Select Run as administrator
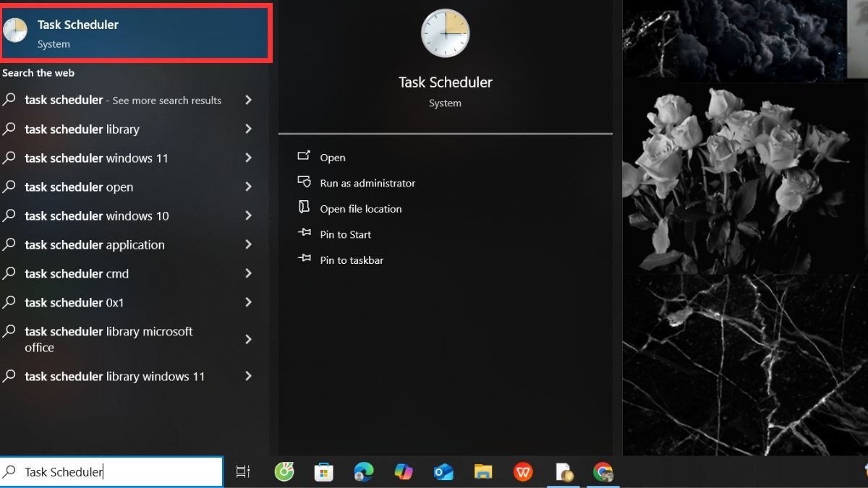868x488 pixels. 367,183
